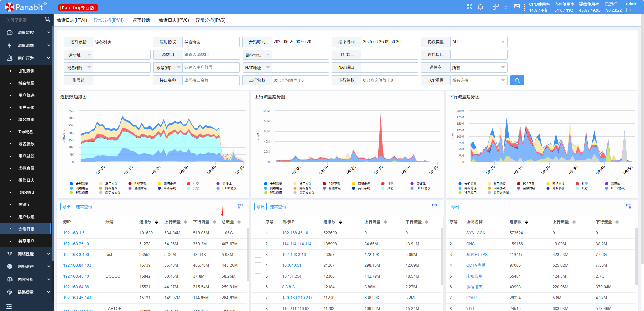Screen dimensions: 644x311
Task: Click column settings icon in source IP table
Action: (x=240, y=206)
